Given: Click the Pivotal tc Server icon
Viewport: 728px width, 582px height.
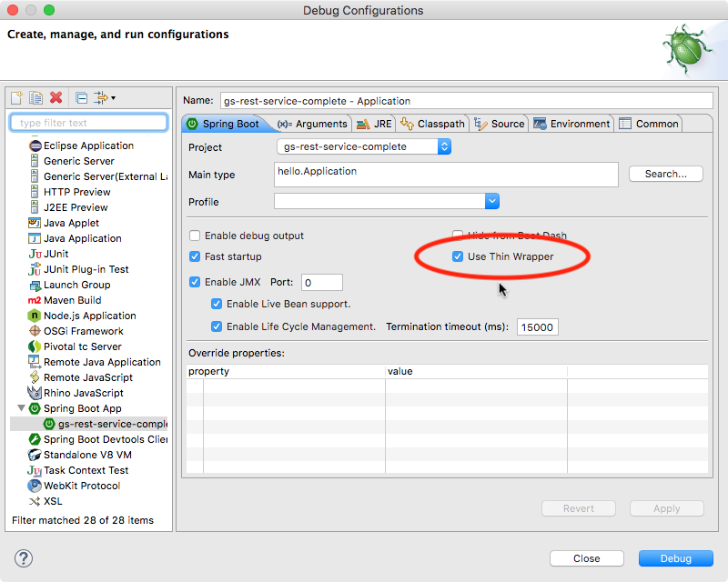Looking at the screenshot, I should 35,346.
